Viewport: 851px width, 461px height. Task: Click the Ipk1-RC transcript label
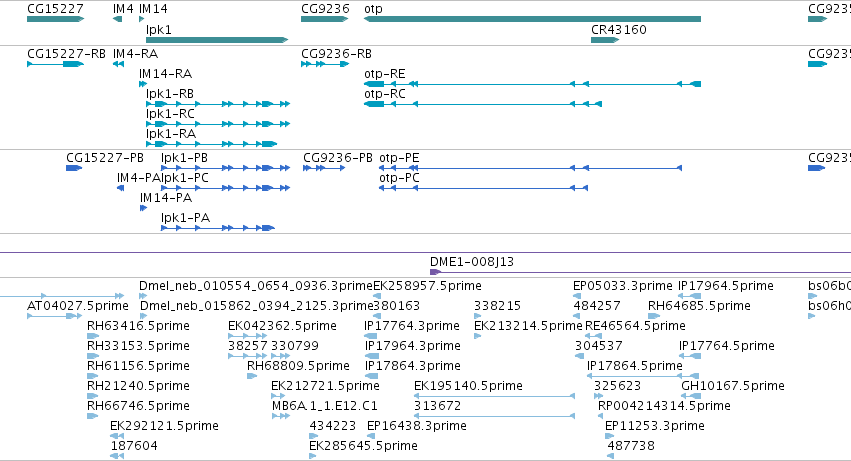[170, 114]
